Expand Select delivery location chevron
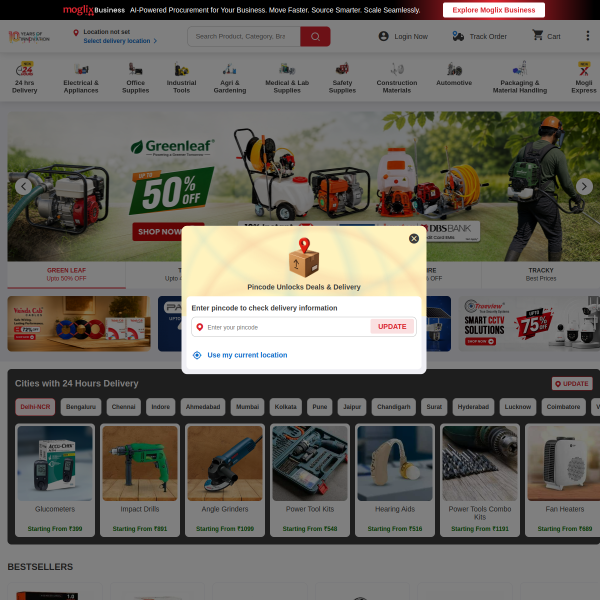Viewport: 600px width, 600px height. (155, 41)
